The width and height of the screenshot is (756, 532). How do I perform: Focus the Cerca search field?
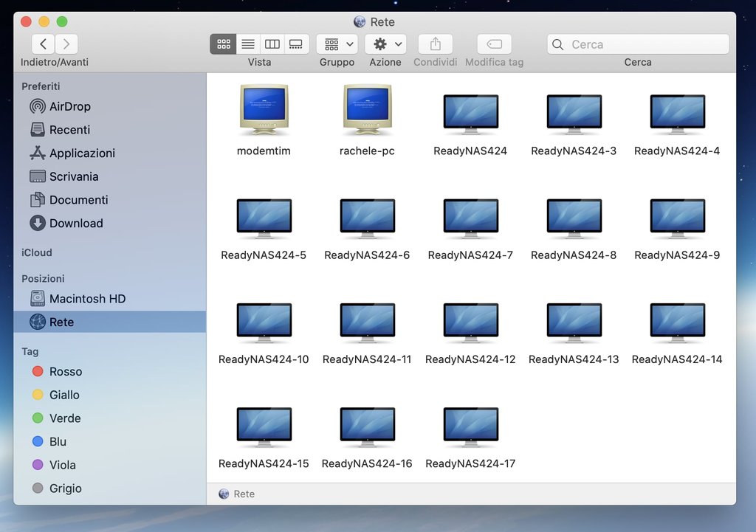tap(638, 44)
